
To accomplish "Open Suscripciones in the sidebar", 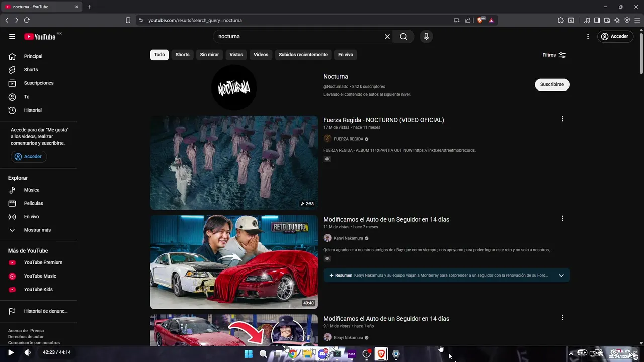I will point(38,83).
